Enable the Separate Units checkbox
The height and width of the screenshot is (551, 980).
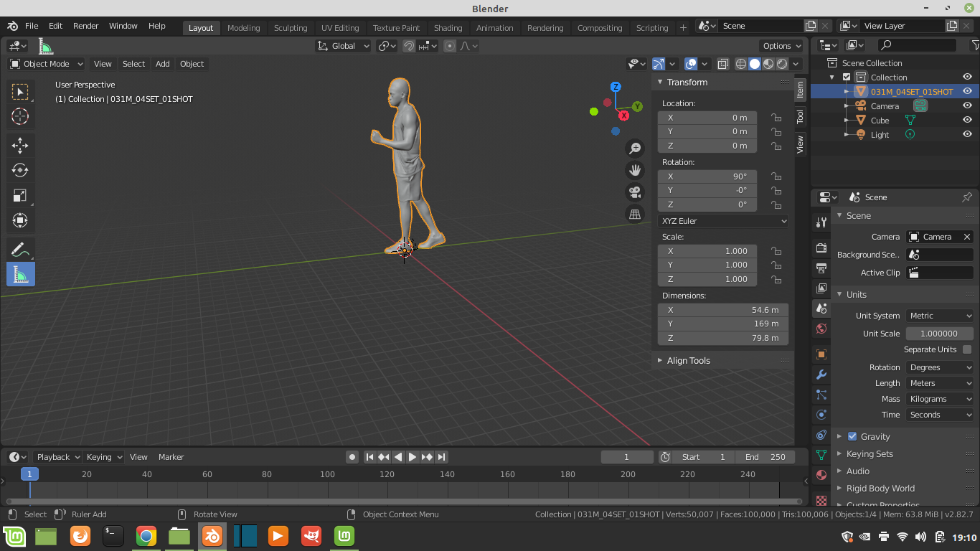(967, 349)
